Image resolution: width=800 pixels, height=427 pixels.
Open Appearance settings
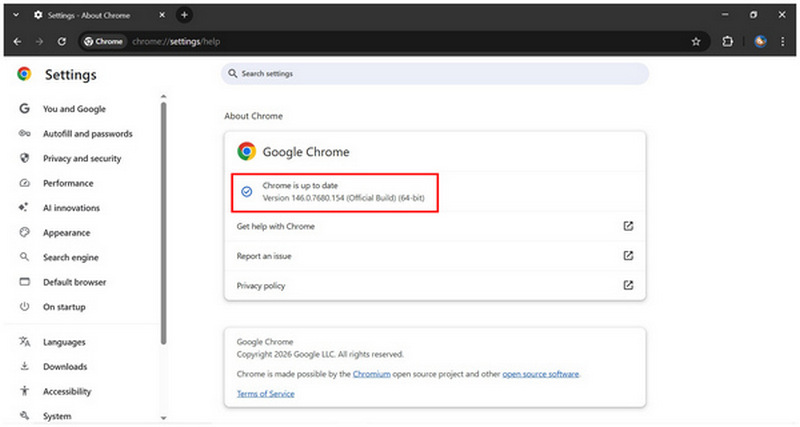66,233
